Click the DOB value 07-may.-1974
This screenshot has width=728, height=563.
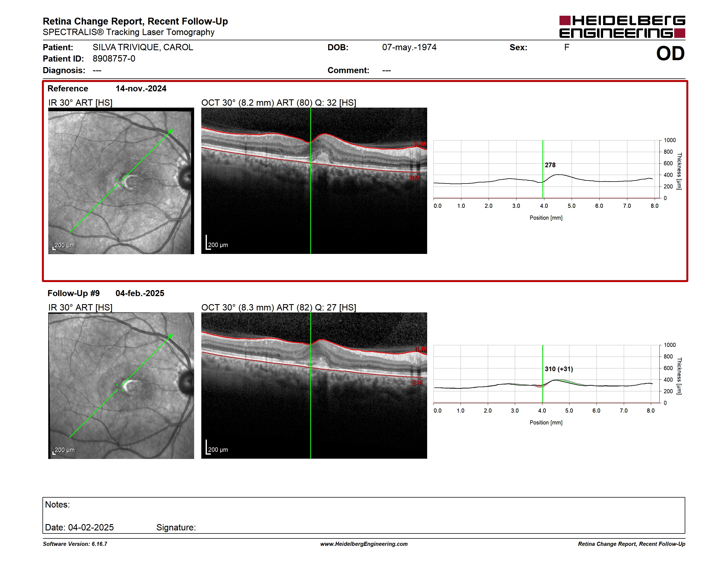tap(409, 47)
